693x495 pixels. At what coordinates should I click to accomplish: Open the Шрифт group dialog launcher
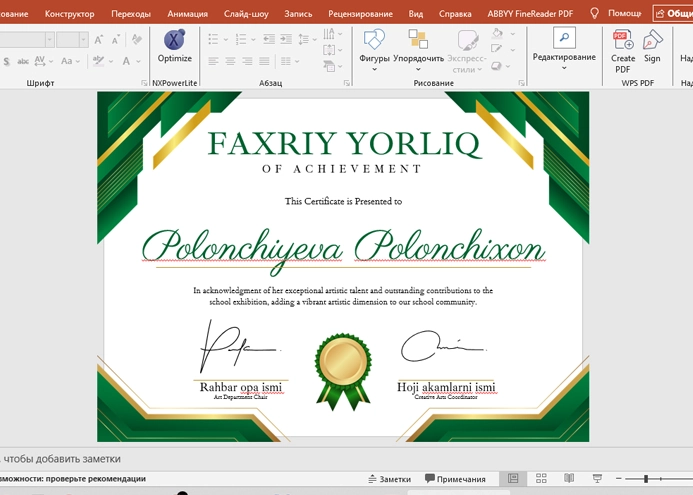click(x=144, y=83)
